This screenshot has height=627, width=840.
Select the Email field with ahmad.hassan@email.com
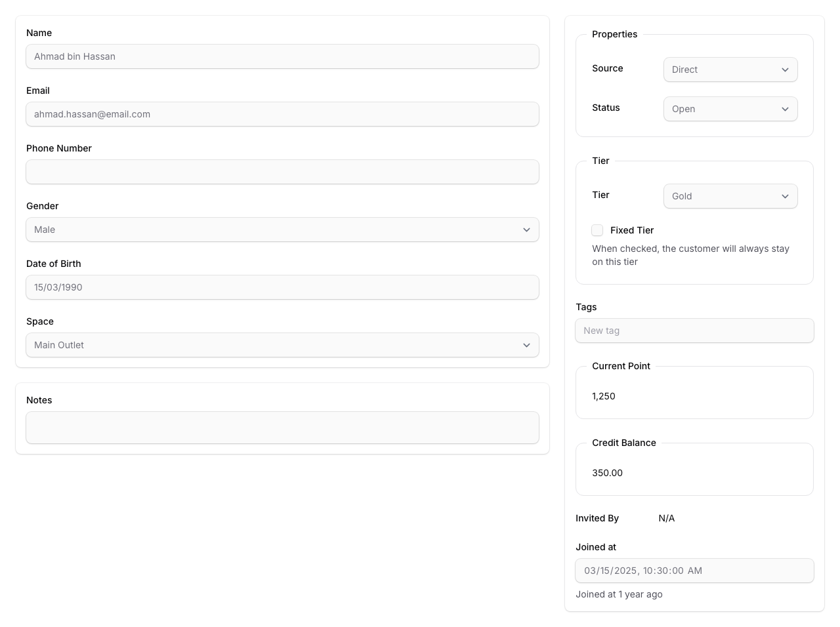pyautogui.click(x=282, y=114)
